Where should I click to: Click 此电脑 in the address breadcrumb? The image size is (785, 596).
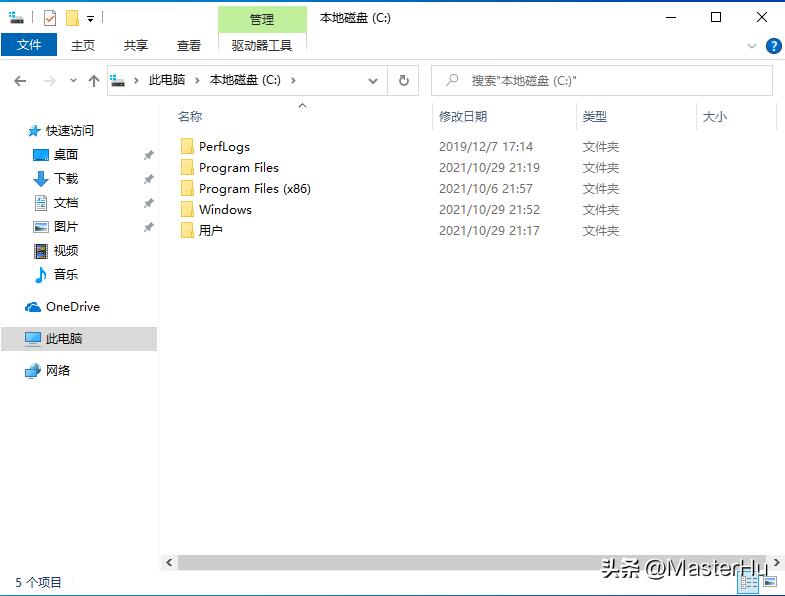point(167,80)
